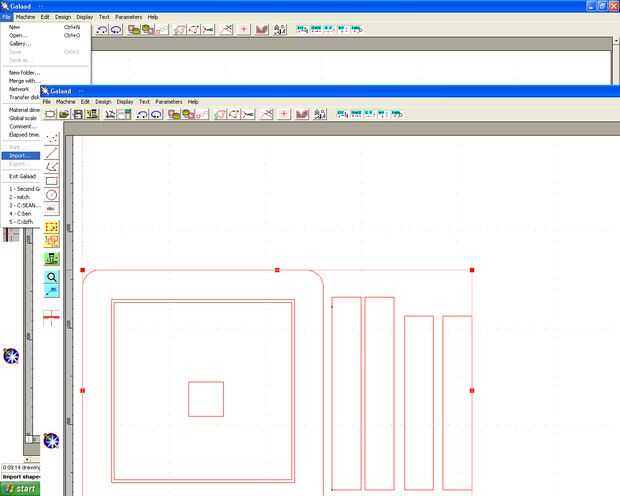Click yellow dashed selection tool icon

52,227
